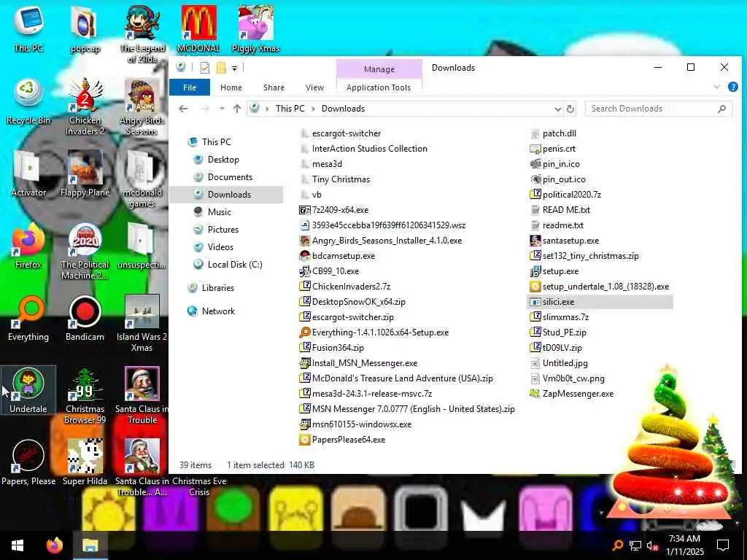
Task: Refresh the Downloads folder view
Action: tap(570, 109)
